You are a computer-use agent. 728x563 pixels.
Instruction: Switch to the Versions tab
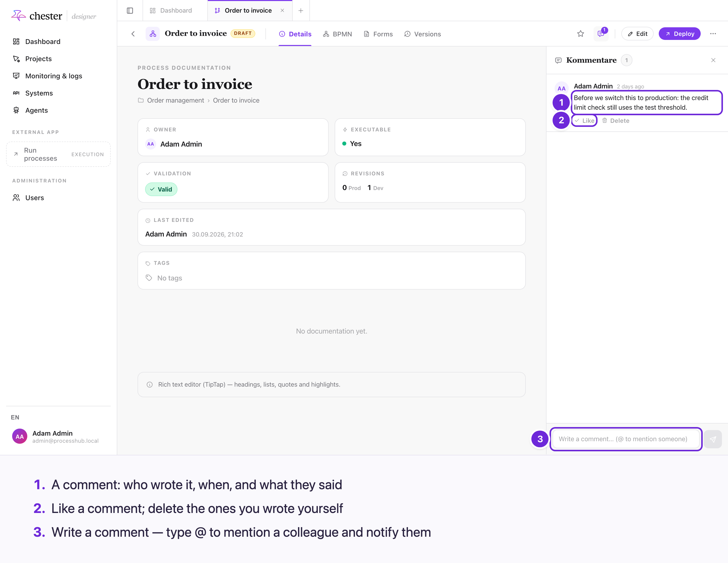click(422, 34)
